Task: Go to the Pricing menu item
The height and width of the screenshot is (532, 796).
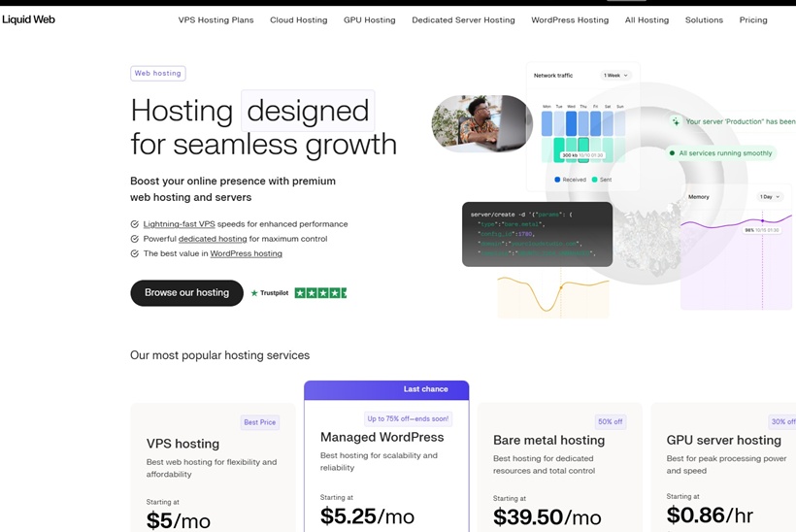Action: (752, 19)
